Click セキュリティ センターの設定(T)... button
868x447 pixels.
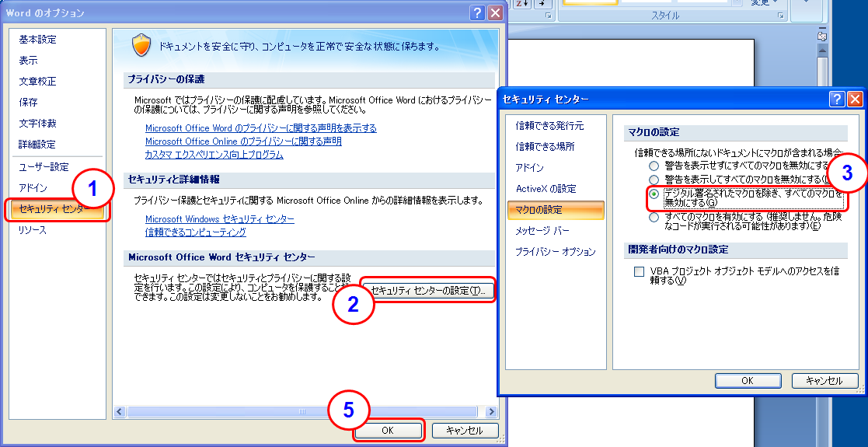[427, 291]
